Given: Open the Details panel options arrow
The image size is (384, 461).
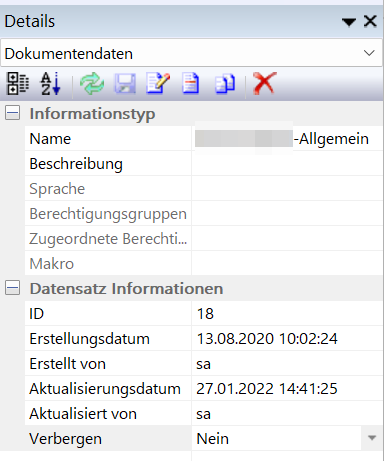Looking at the screenshot, I should coord(349,22).
